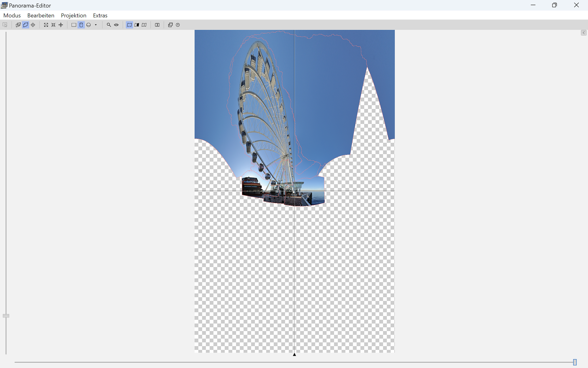Viewport: 588px width, 368px height.
Task: Open the Projektion menu
Action: pos(73,16)
